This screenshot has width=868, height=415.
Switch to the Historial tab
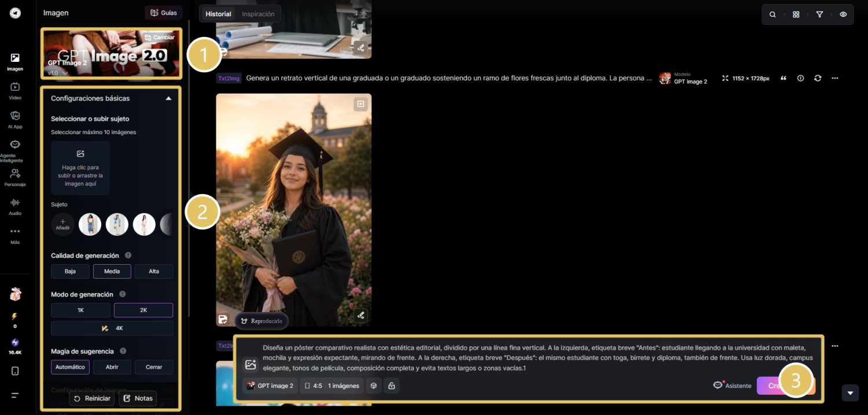tap(218, 14)
